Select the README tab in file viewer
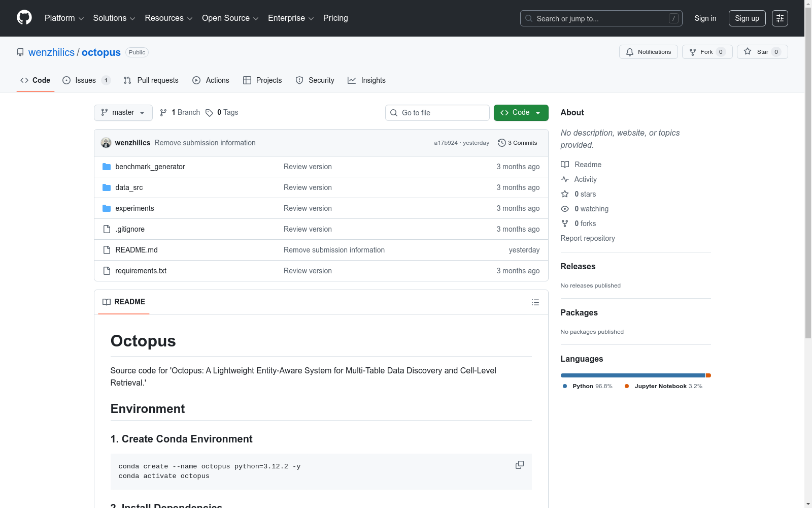The image size is (812, 508). (124, 302)
